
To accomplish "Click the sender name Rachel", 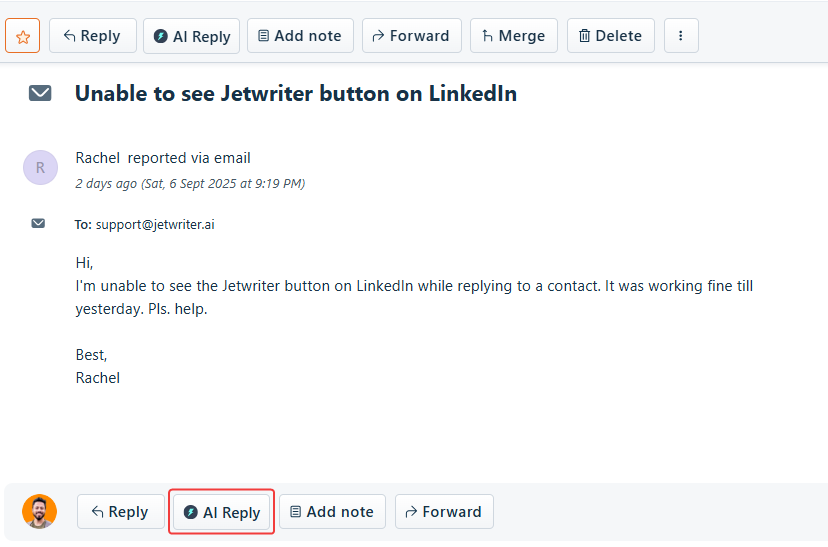I will (98, 158).
